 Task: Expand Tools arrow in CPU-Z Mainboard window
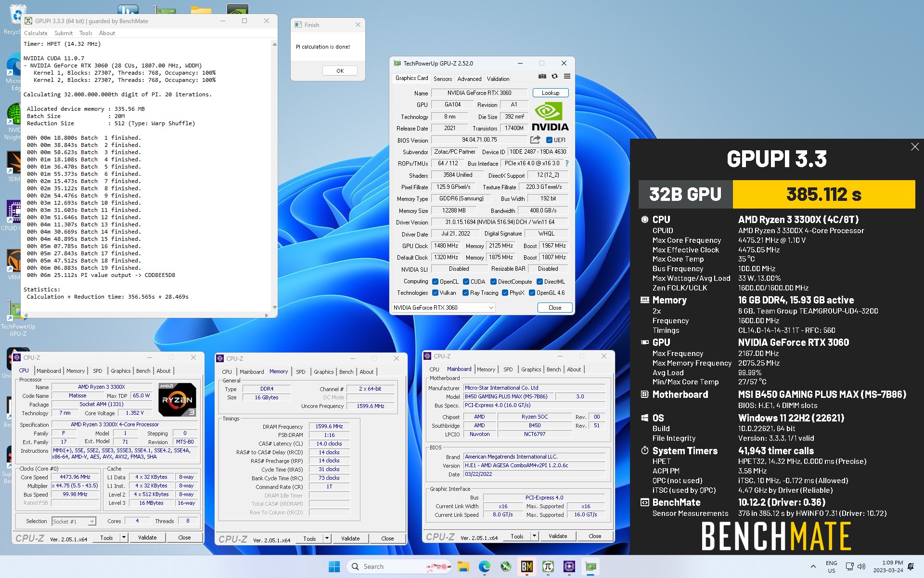pyautogui.click(x=534, y=536)
